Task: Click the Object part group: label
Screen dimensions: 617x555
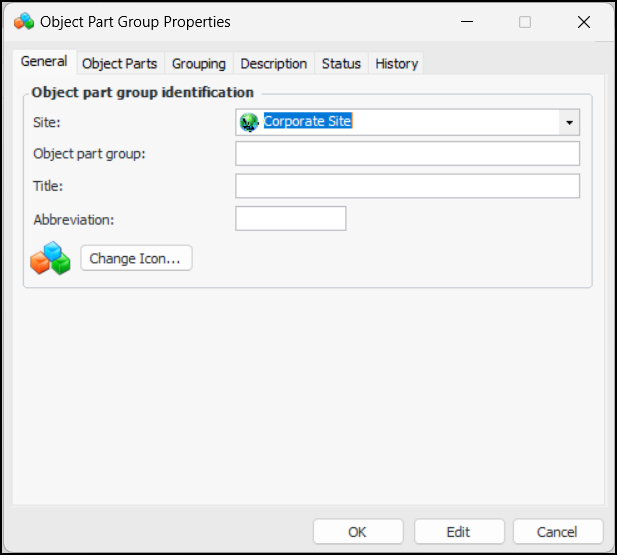Action: pos(89,154)
